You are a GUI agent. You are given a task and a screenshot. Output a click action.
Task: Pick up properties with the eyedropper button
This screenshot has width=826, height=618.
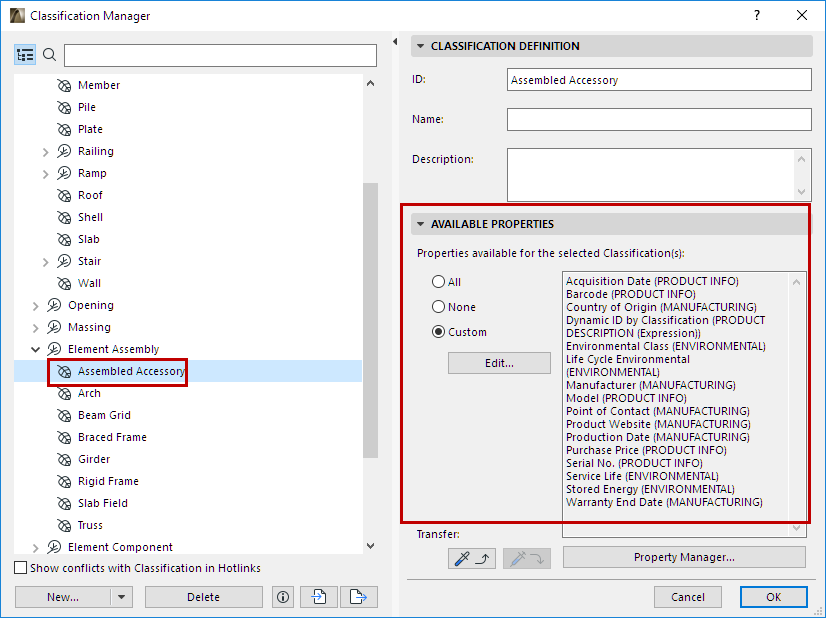pos(472,558)
